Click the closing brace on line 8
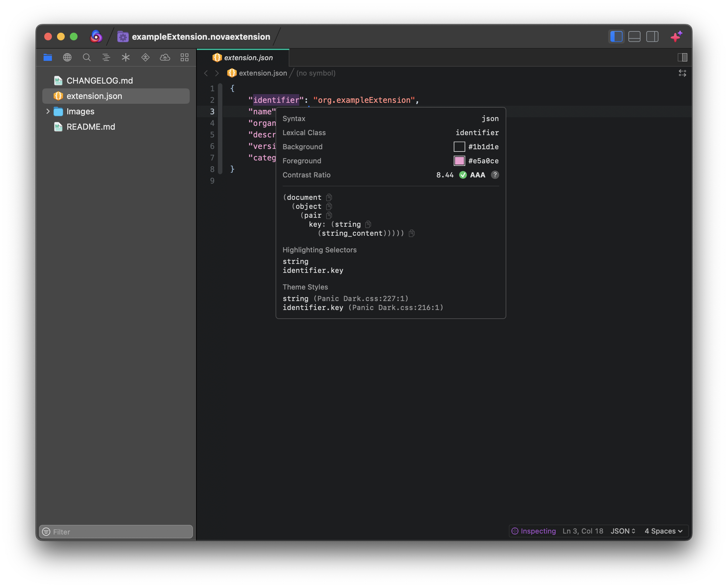This screenshot has height=588, width=728. [233, 169]
